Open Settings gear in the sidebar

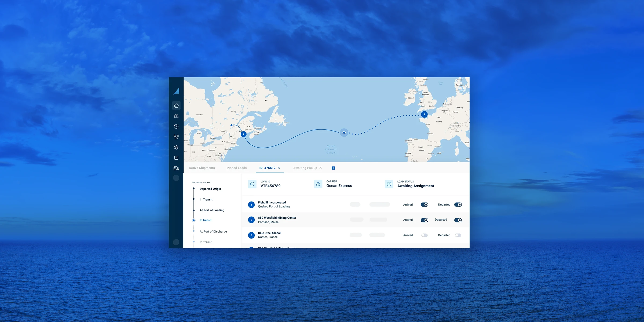point(176,147)
